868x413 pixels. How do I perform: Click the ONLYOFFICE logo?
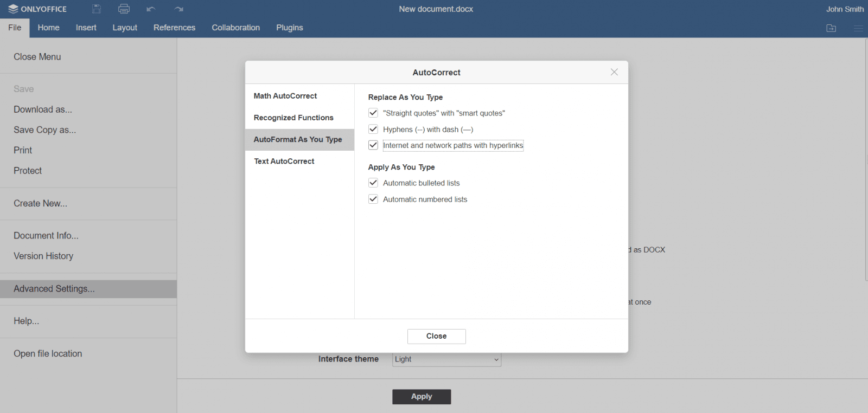click(37, 9)
